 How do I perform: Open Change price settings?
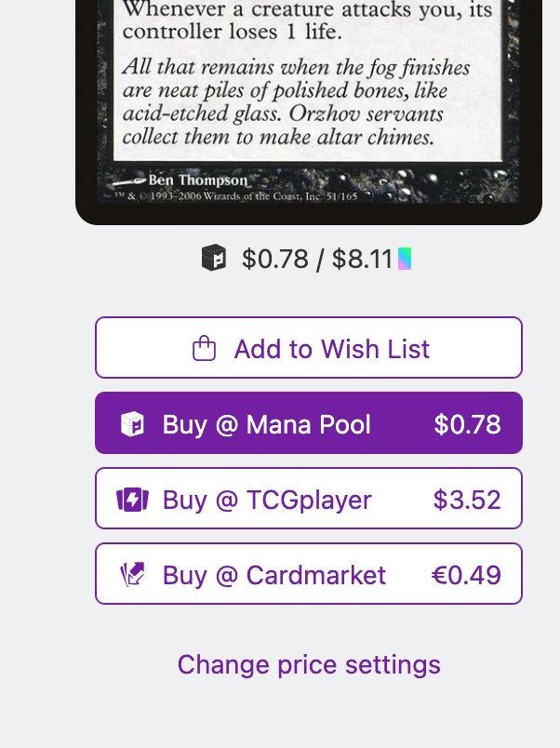(x=309, y=664)
